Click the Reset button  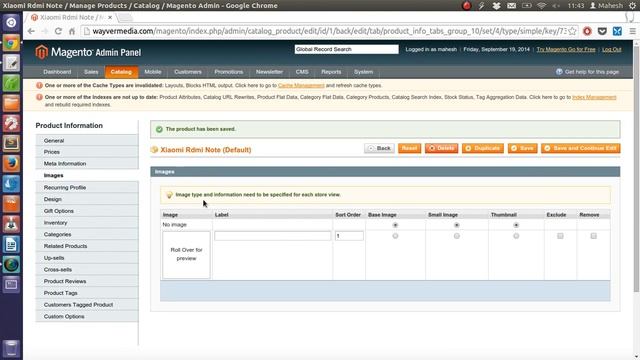pyautogui.click(x=409, y=149)
